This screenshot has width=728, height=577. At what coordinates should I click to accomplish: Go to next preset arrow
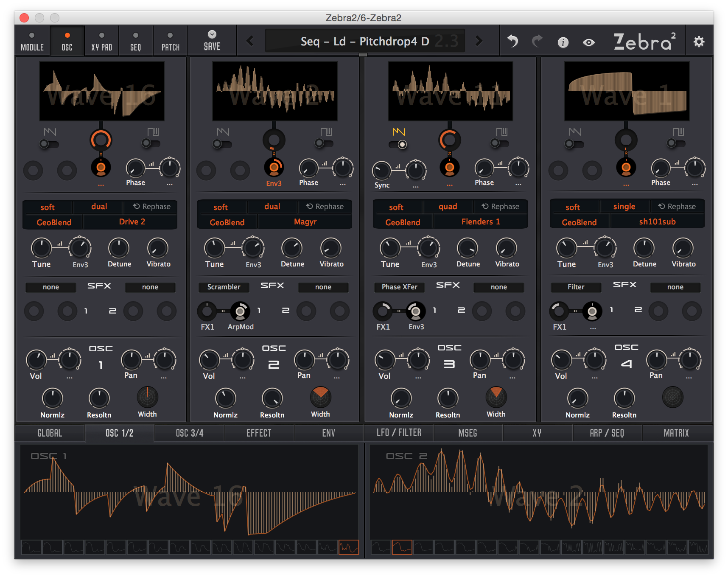coord(479,41)
